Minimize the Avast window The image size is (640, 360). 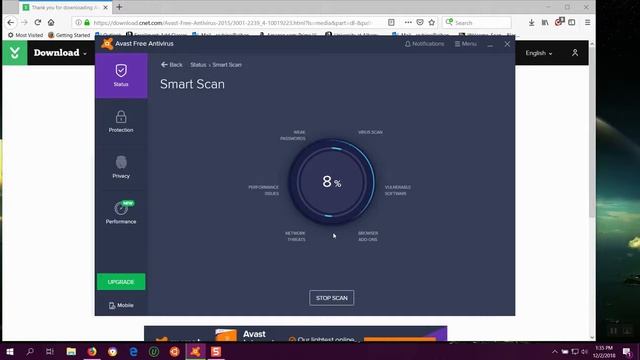(490, 44)
